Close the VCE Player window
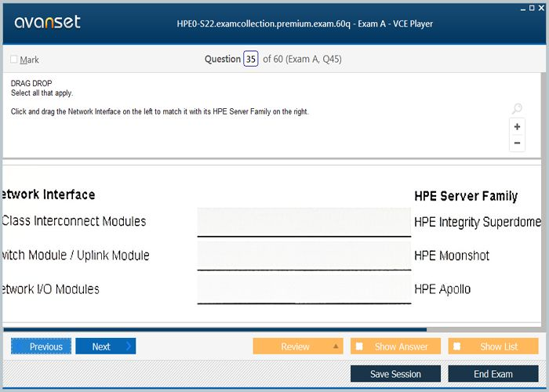This screenshot has width=549, height=392. point(541,8)
